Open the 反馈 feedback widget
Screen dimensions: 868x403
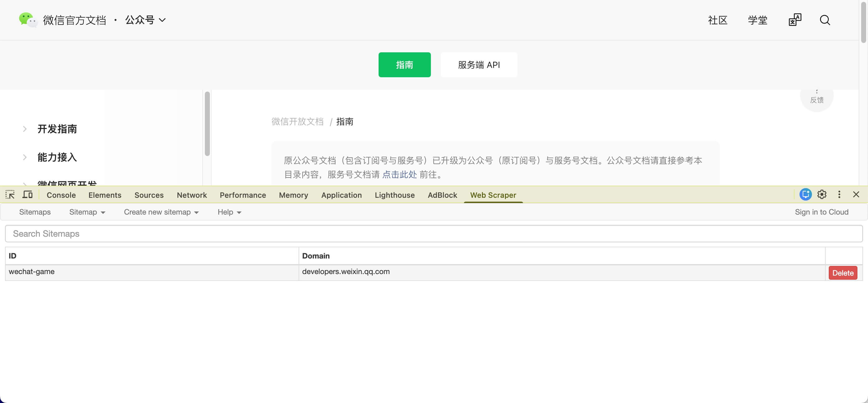817,99
